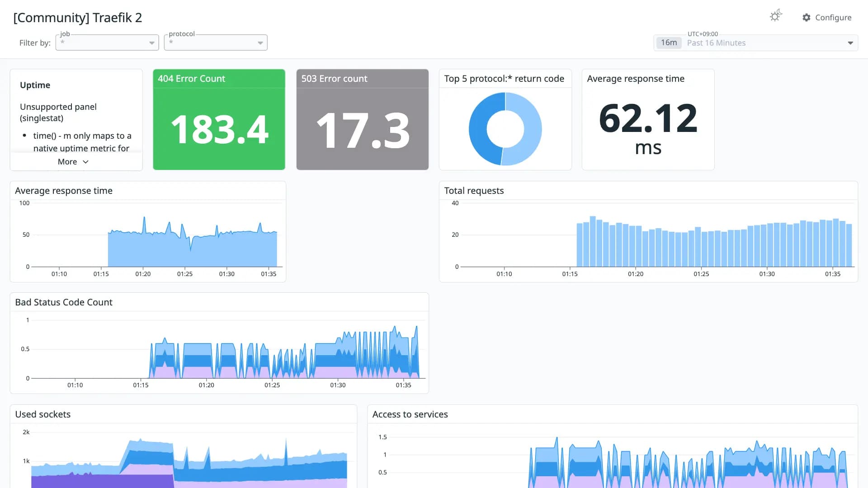868x488 pixels.
Task: Click the Configure gear icon
Action: tap(807, 18)
